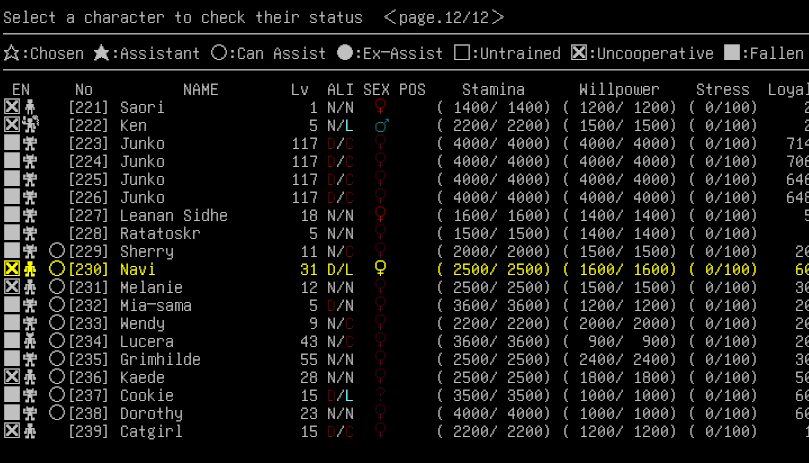Click the Uncooperative X-box on Kaede's row
Viewport: 809px width, 463px height.
coord(12,377)
